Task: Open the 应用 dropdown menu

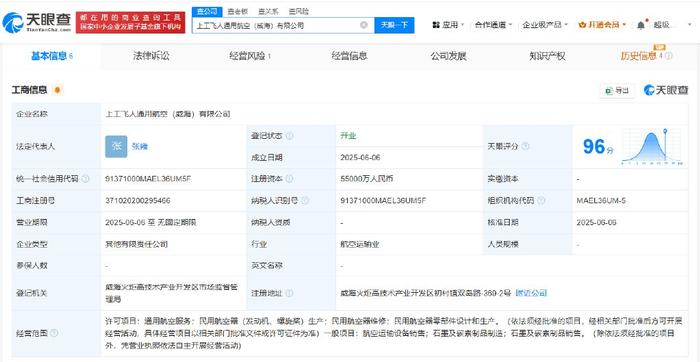Action: tap(448, 25)
